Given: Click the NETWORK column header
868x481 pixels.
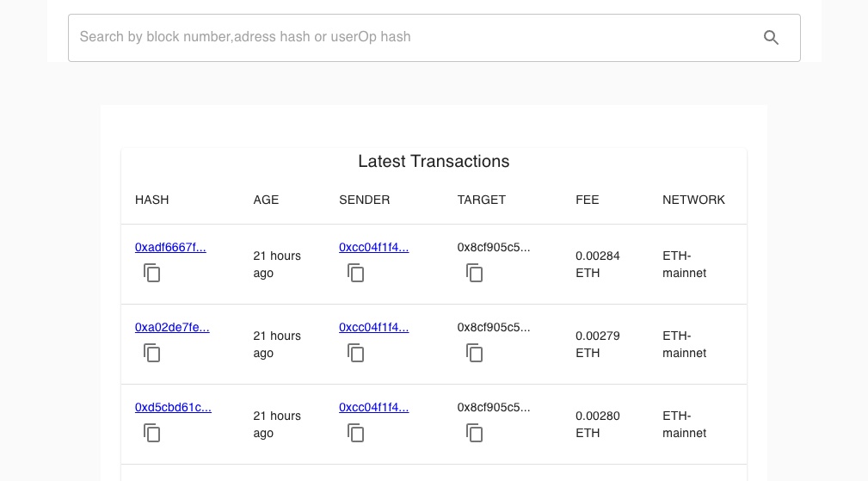Looking at the screenshot, I should 693,200.
